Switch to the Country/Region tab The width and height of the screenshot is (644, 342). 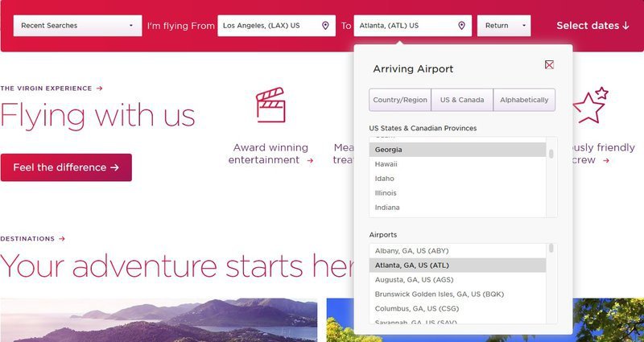pos(400,100)
